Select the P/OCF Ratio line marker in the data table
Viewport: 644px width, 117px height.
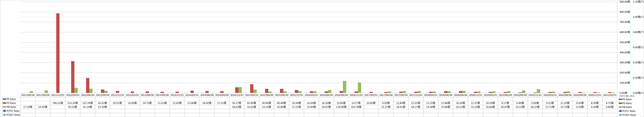click(4, 115)
